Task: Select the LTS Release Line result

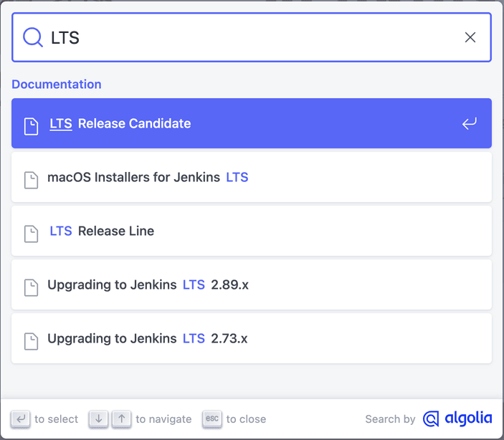Action: click(x=251, y=231)
